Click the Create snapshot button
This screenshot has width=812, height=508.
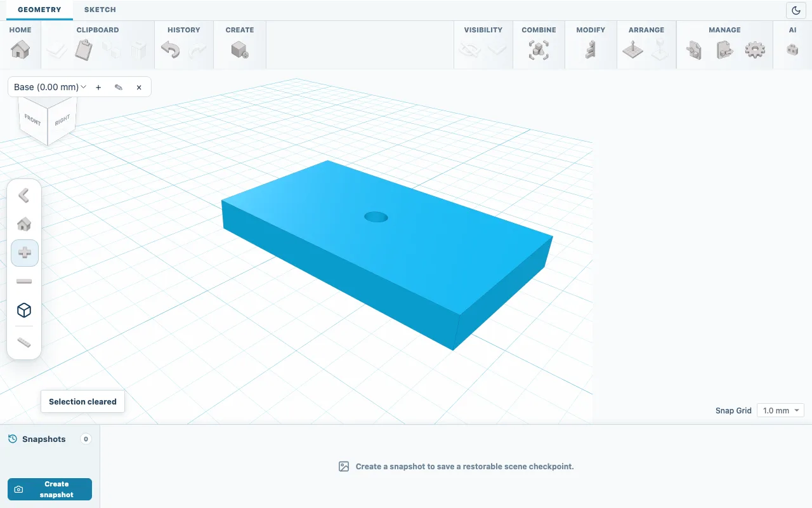[49, 489]
